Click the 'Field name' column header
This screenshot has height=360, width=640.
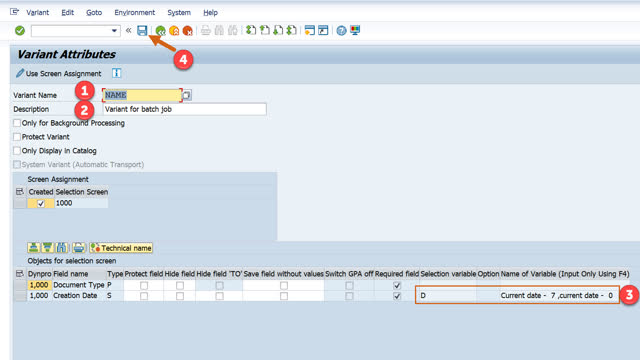click(x=79, y=274)
